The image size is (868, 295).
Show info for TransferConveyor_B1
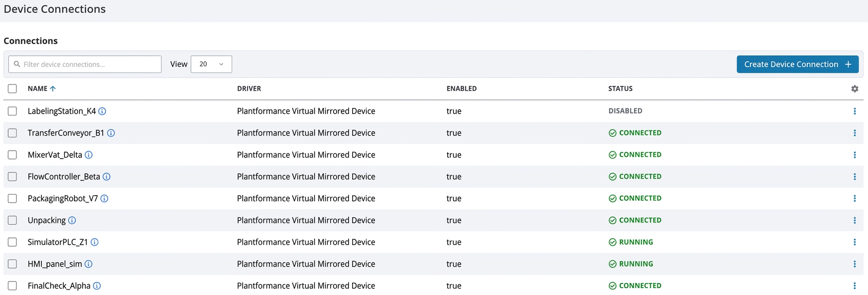[x=111, y=133]
